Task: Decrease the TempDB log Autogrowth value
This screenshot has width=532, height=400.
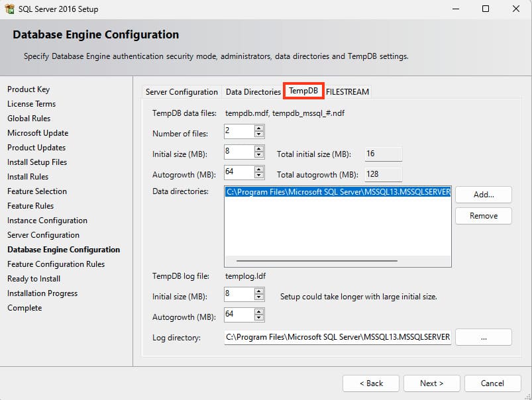Action: coord(259,318)
